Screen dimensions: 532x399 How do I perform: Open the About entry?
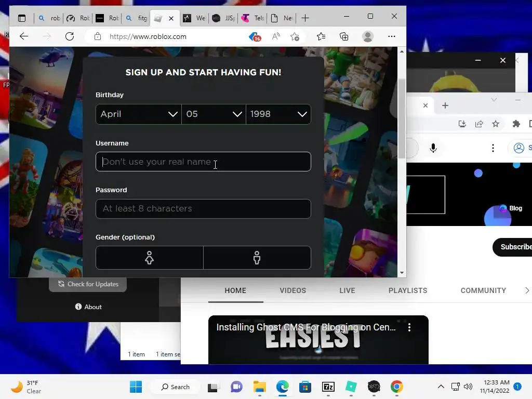88,307
